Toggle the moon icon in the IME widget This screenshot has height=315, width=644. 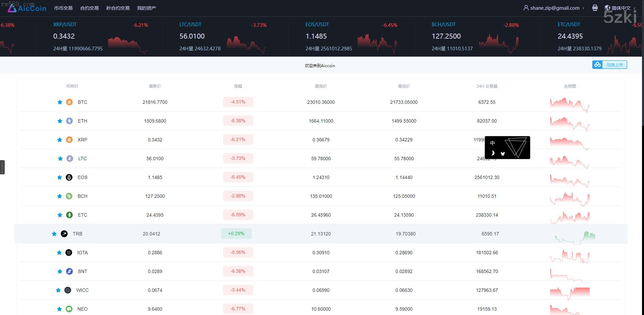[493, 153]
